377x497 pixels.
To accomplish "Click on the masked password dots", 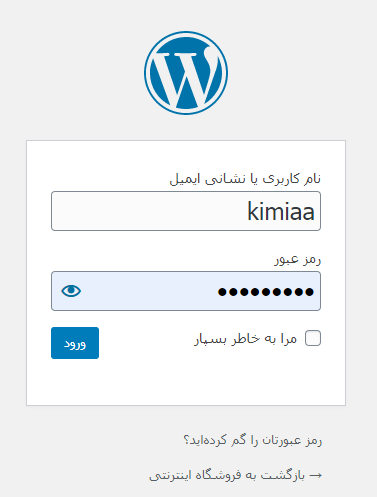I will [x=266, y=292].
